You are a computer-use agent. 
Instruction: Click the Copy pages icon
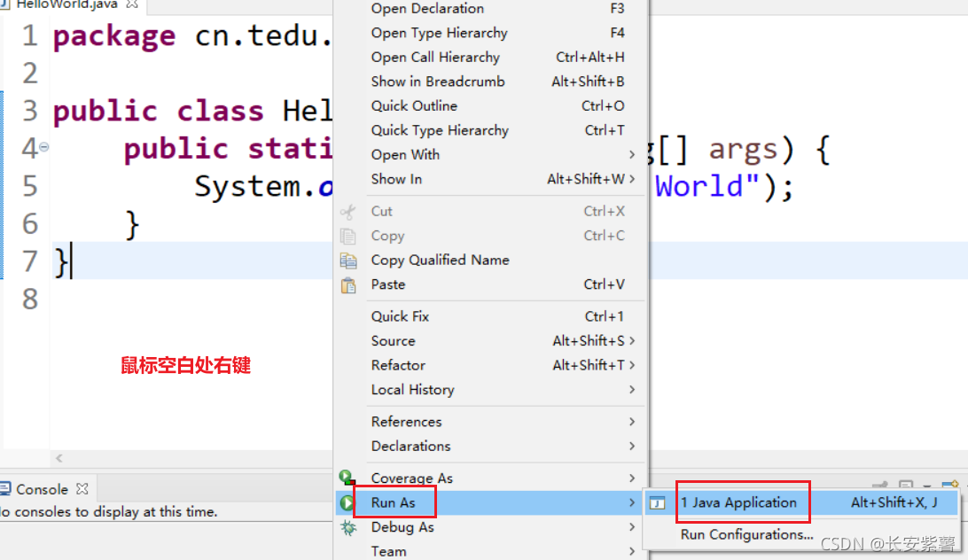pyautogui.click(x=348, y=236)
